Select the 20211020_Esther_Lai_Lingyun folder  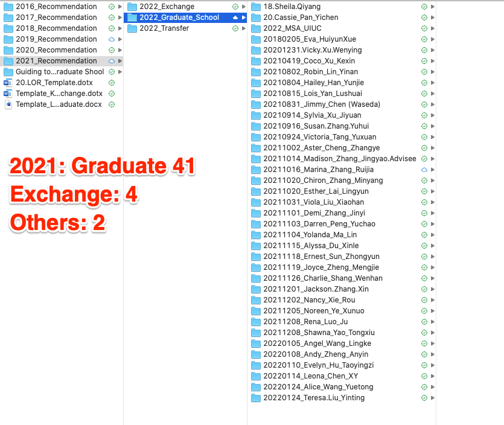click(343, 191)
